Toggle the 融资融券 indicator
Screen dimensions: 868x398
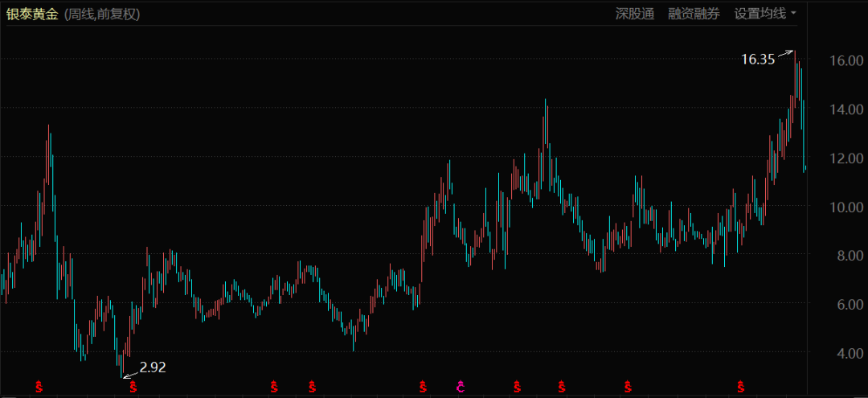(694, 14)
